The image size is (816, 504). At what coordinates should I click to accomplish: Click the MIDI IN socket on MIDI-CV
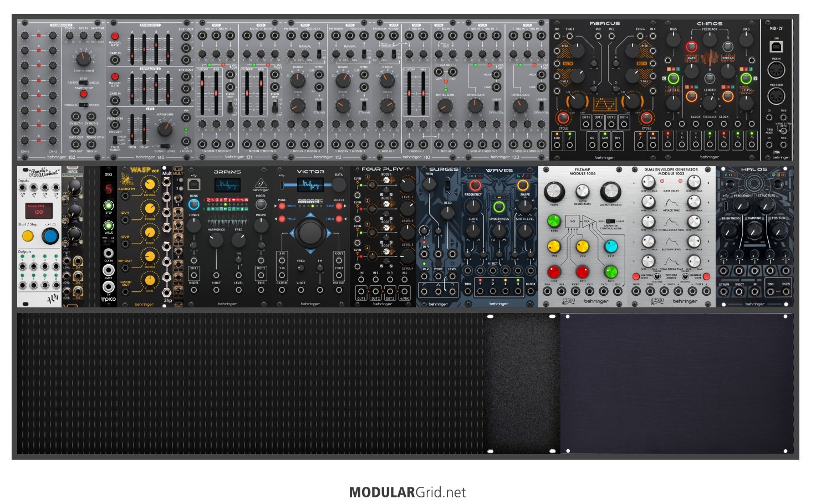(x=776, y=70)
